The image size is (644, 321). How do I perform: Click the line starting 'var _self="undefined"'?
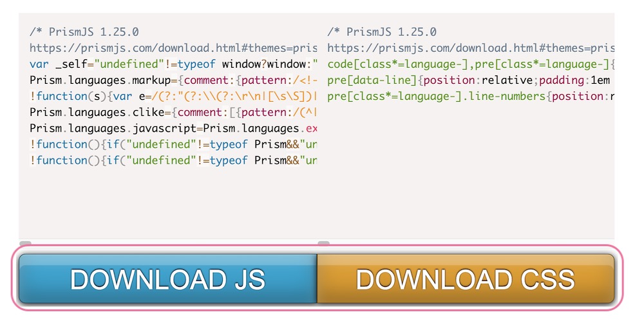[173, 64]
